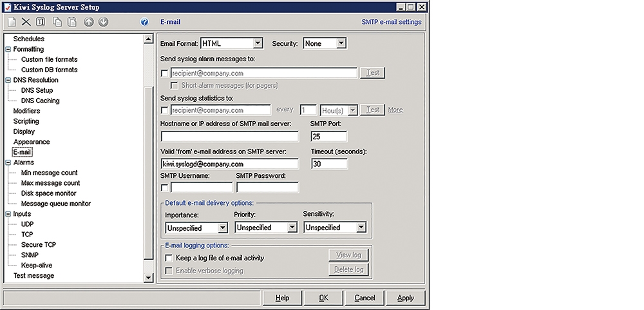644x310 pixels.
Task: Select DNS Caching in the tree
Action: (x=40, y=101)
